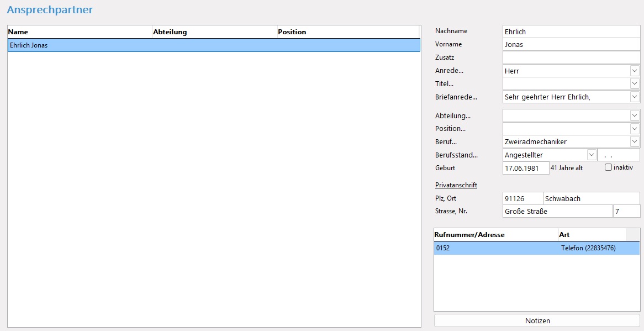The height and width of the screenshot is (331, 644).
Task: Expand the Titel dropdown list
Action: [x=635, y=83]
